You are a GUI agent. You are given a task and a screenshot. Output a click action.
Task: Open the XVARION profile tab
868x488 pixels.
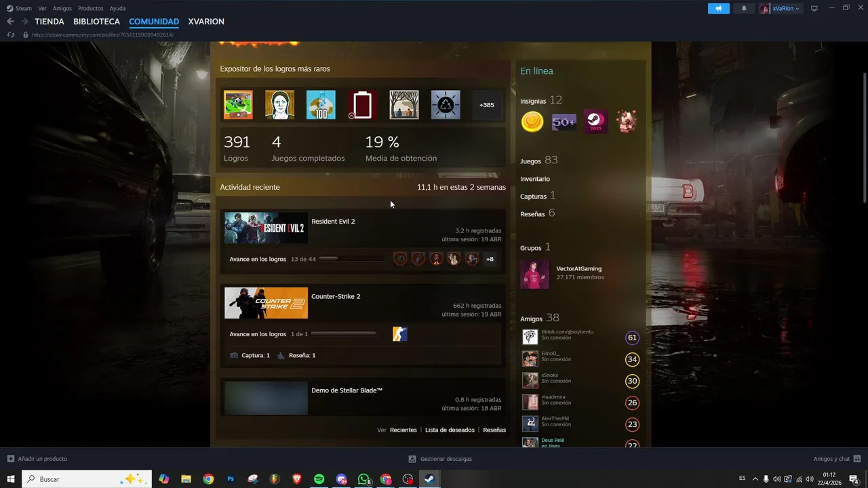[206, 22]
